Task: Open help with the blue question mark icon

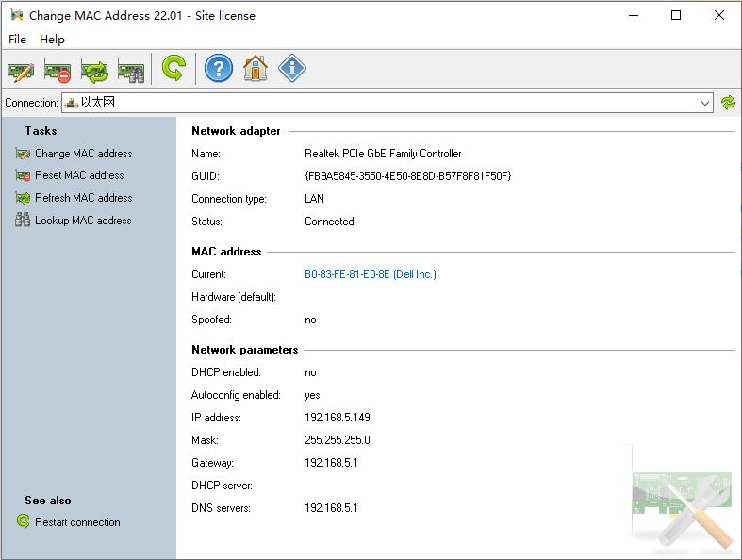Action: pos(219,69)
